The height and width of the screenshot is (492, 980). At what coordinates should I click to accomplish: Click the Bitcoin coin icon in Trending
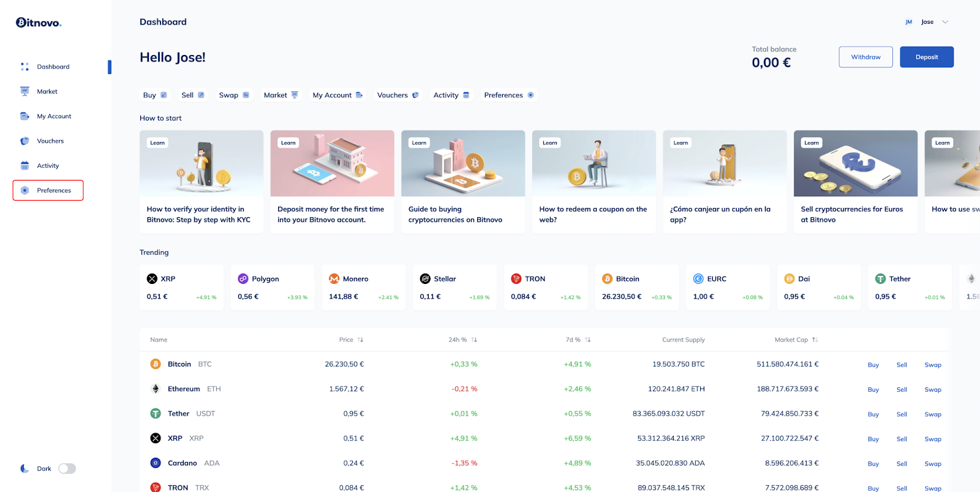pos(607,278)
